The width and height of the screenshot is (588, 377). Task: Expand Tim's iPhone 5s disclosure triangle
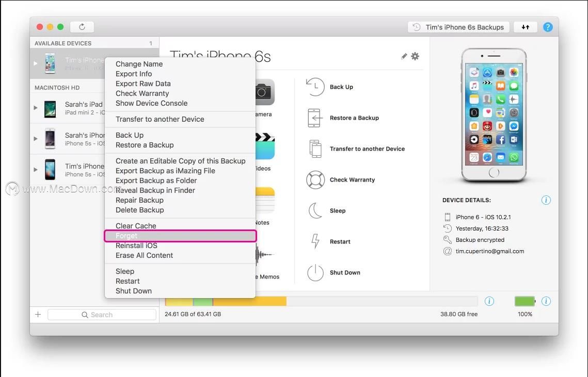35,169
